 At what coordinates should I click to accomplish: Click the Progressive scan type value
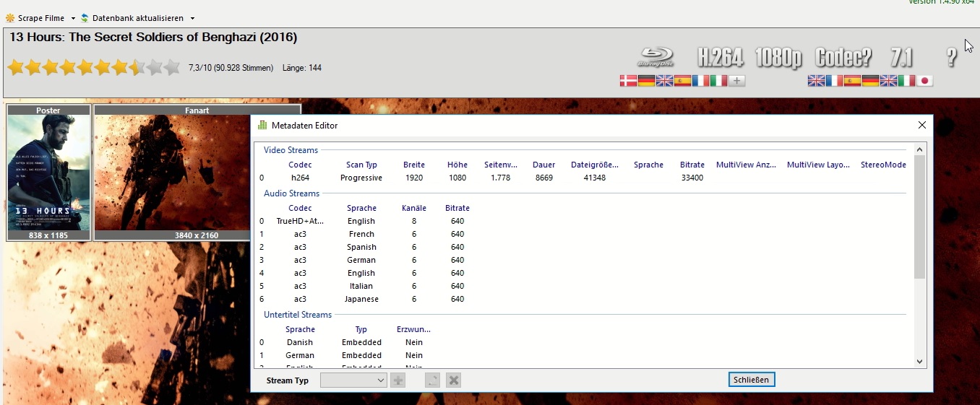click(x=361, y=178)
